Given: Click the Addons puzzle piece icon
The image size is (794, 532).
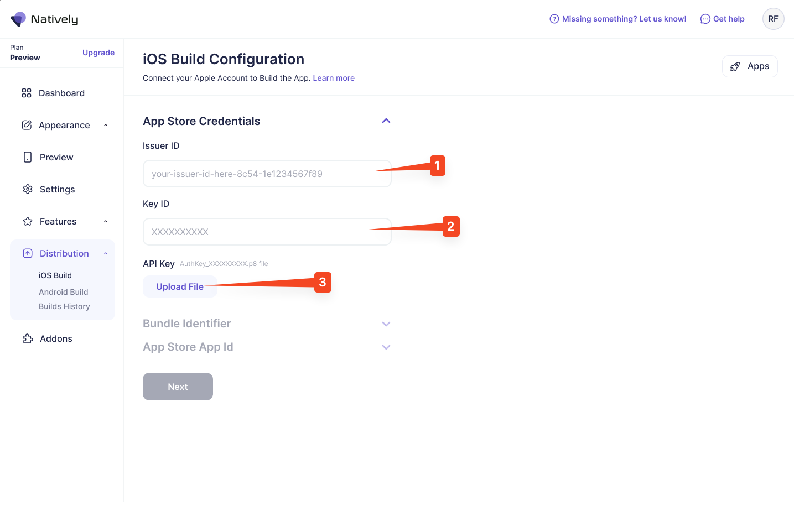Looking at the screenshot, I should [28, 338].
